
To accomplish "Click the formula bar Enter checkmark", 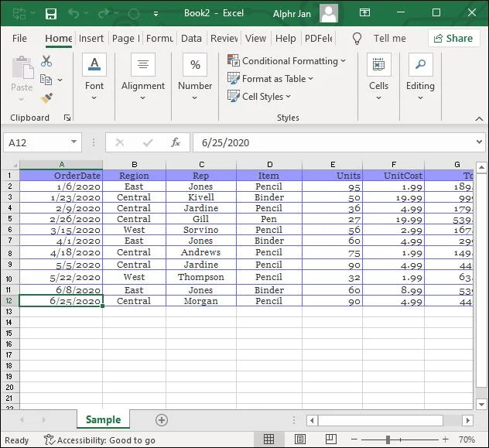I will coord(148,143).
